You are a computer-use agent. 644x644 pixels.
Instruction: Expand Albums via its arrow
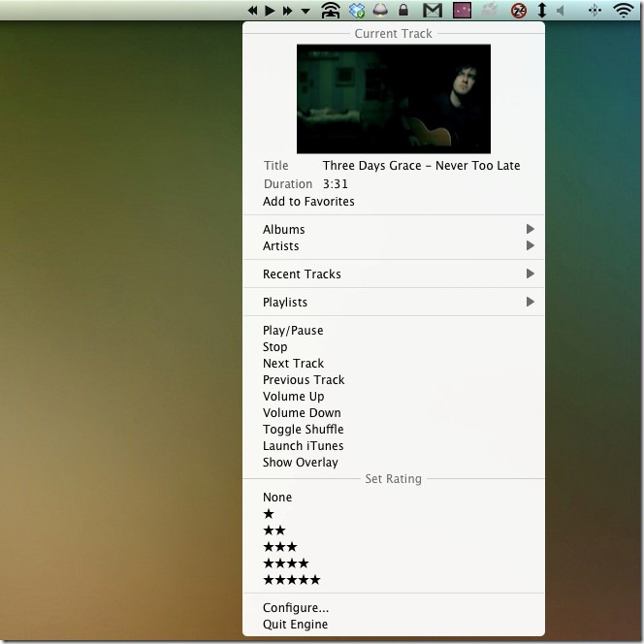pos(531,229)
